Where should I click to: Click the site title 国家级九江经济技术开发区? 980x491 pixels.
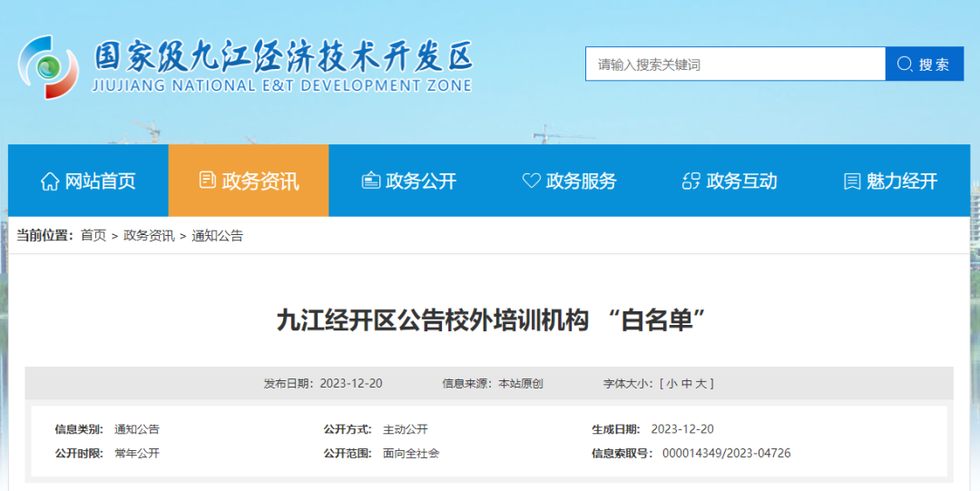283,57
